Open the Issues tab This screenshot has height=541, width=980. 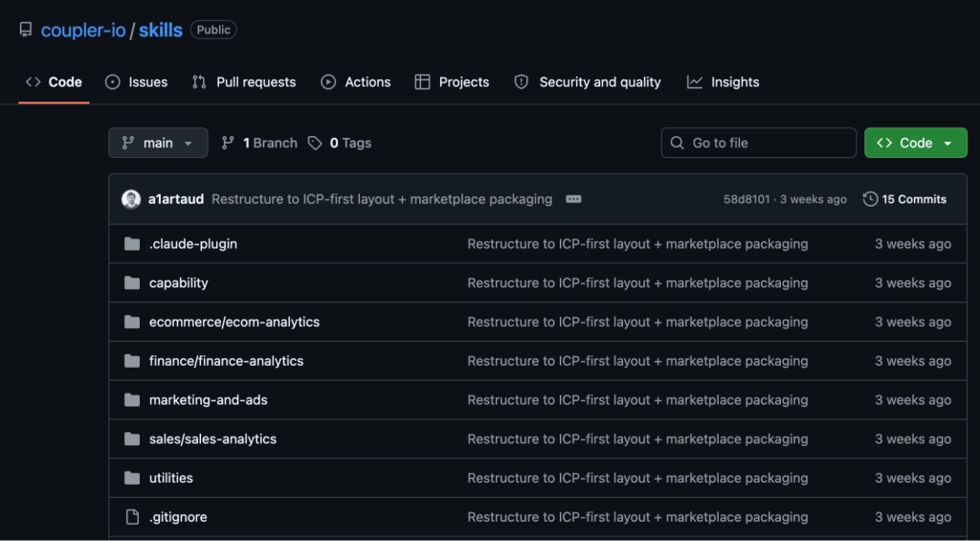(x=136, y=82)
